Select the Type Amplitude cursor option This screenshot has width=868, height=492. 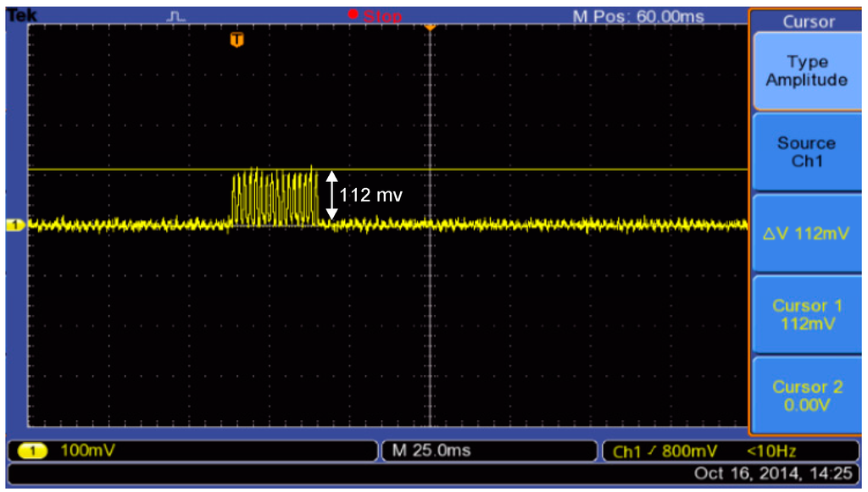point(805,71)
